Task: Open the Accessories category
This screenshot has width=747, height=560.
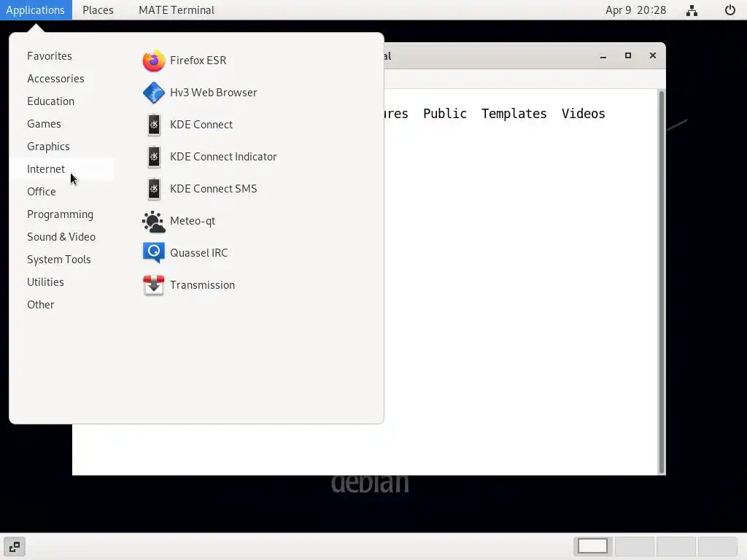Action: click(55, 79)
